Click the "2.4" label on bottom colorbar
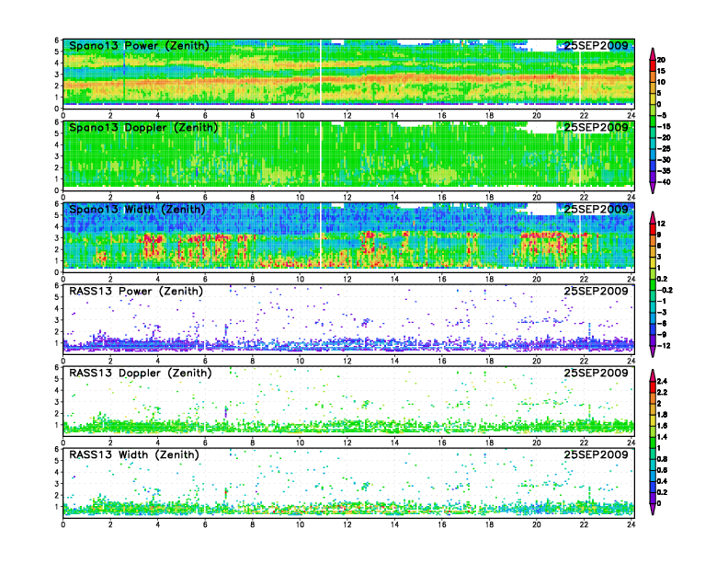 [662, 381]
